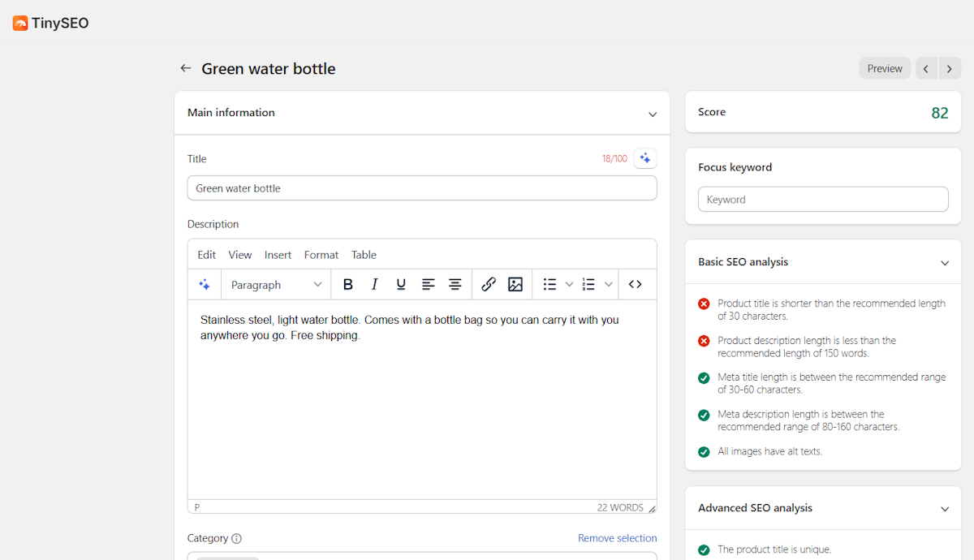Click the red X next to description length warning

click(x=704, y=341)
